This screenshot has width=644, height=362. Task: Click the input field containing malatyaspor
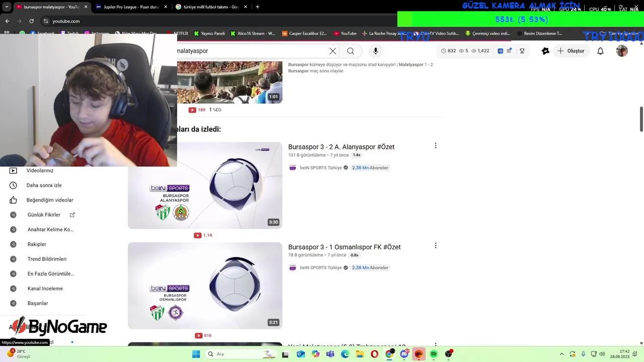[x=252, y=51]
